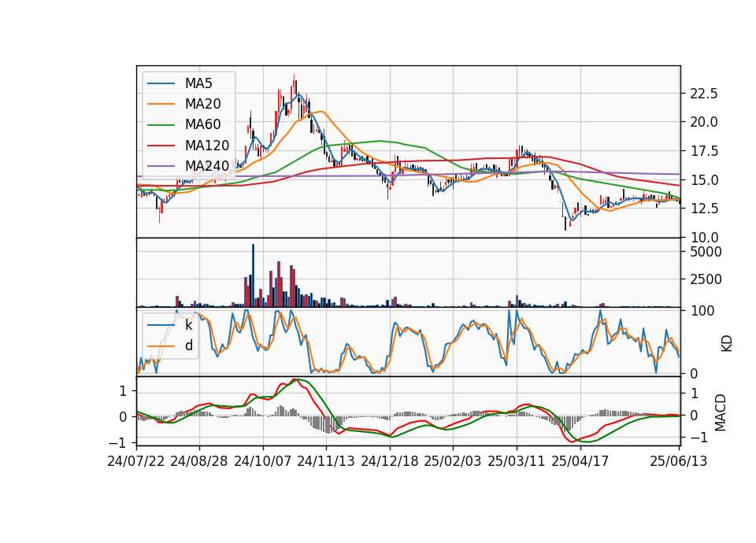This screenshot has height=543, width=756.
Task: Click the MA5 legend label
Action: 198,83
